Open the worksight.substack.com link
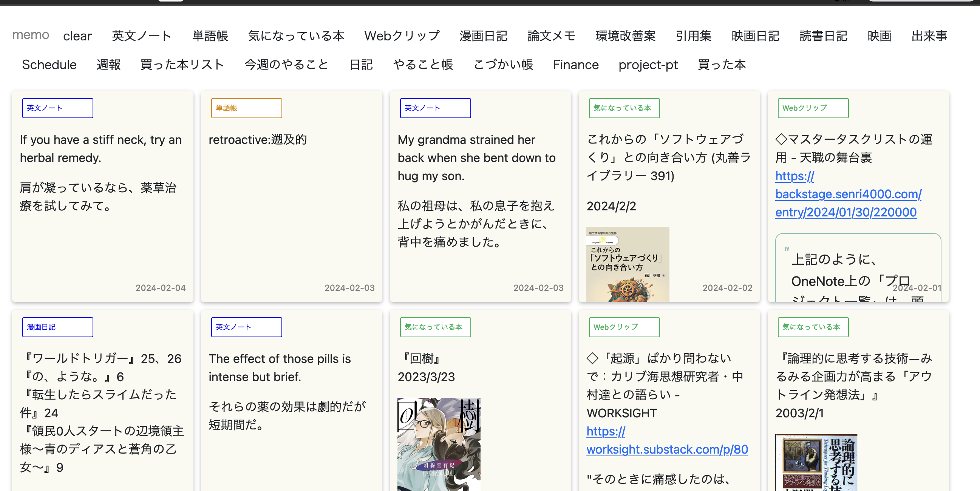The width and height of the screenshot is (980, 491). [x=667, y=449]
